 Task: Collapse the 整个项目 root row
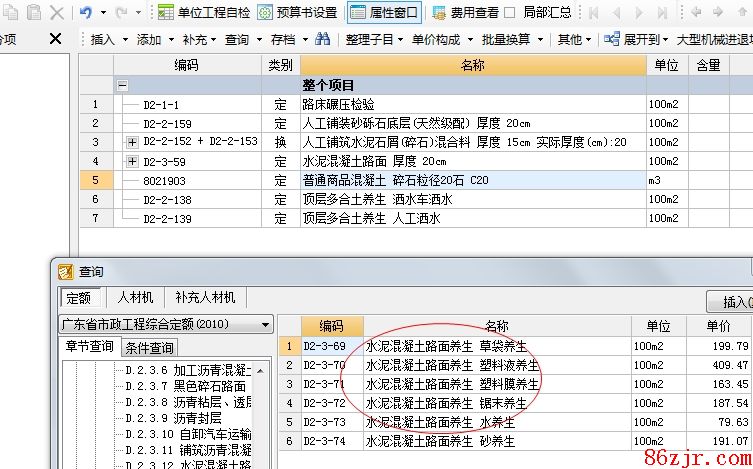pos(122,86)
